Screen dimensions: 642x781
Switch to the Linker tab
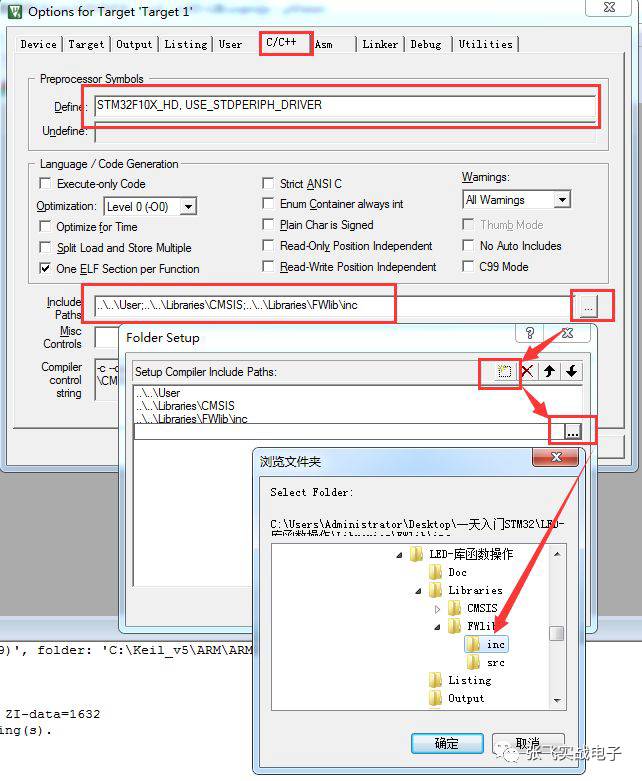point(380,44)
